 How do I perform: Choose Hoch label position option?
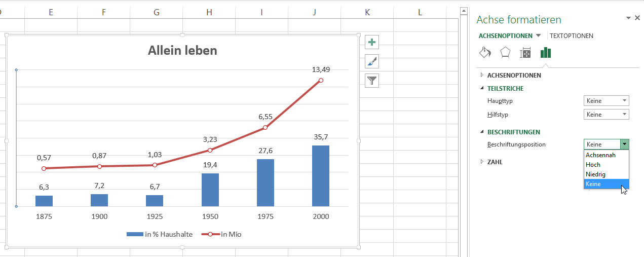[593, 165]
